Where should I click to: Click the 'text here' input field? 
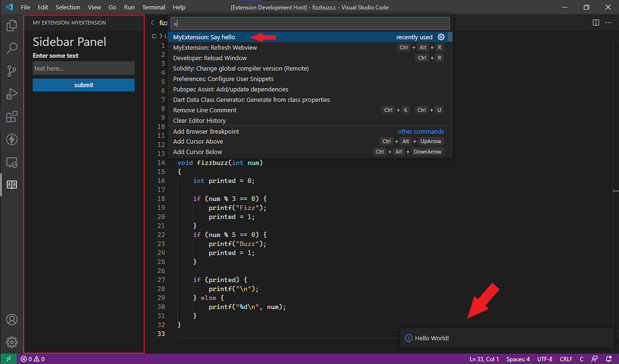84,68
